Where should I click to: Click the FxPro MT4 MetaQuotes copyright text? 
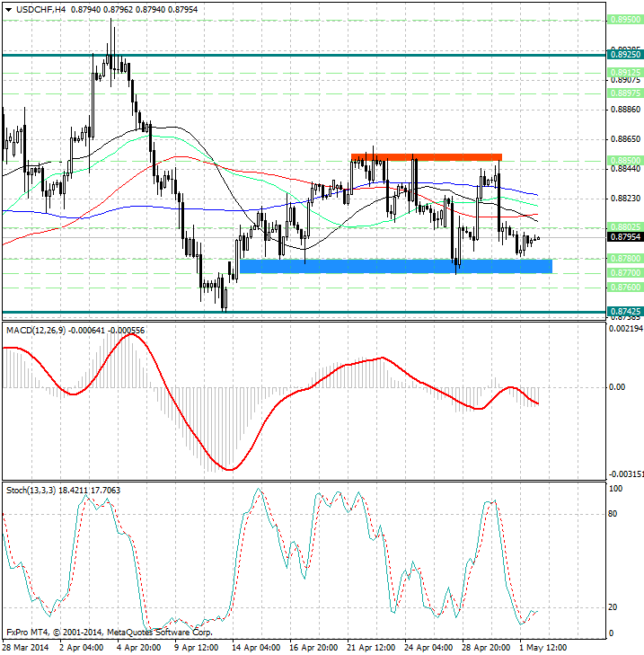click(x=110, y=633)
